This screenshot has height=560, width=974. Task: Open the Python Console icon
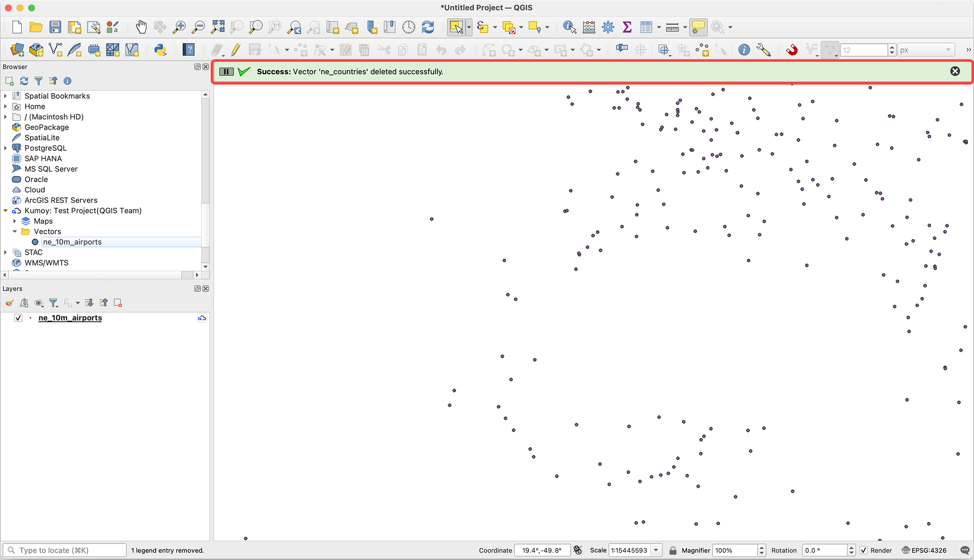(160, 50)
